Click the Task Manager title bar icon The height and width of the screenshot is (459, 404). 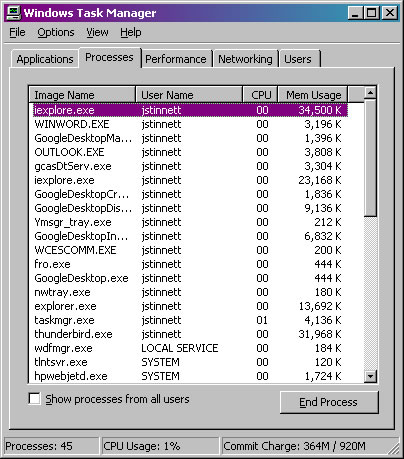14,13
